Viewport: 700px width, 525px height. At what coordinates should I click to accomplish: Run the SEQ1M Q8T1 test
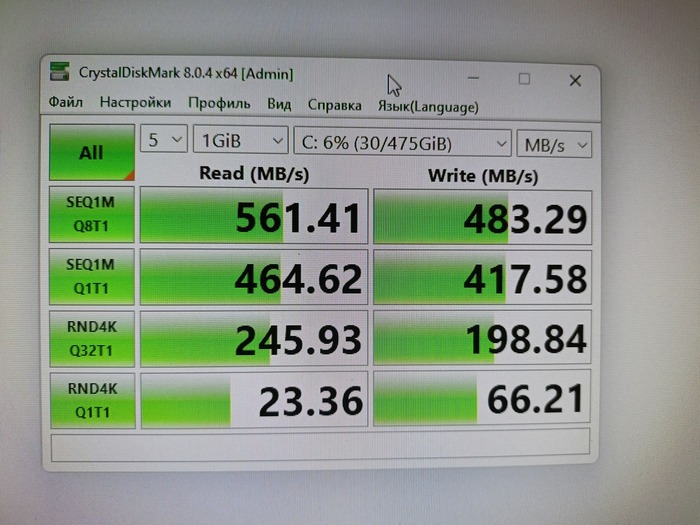pos(92,214)
